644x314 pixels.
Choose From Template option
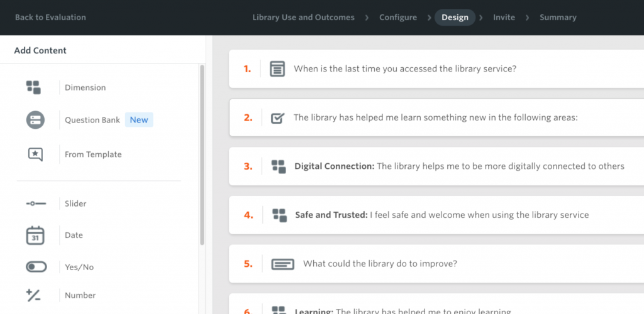[x=93, y=154]
